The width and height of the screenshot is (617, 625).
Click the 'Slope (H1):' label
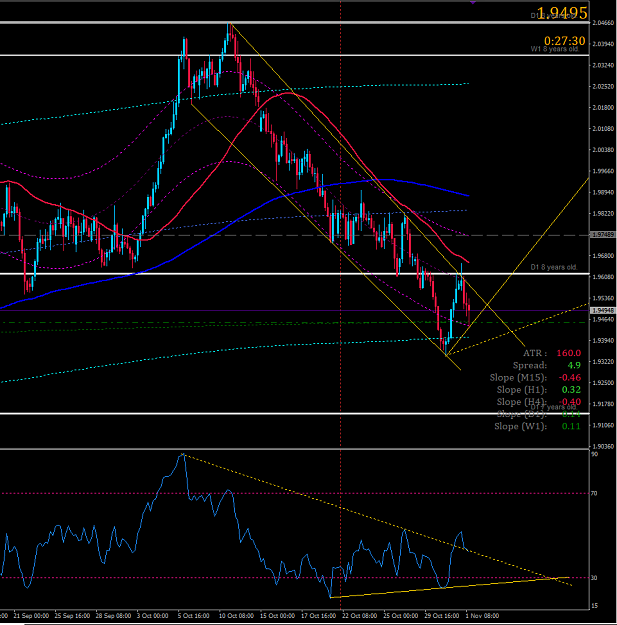[x=522, y=389]
